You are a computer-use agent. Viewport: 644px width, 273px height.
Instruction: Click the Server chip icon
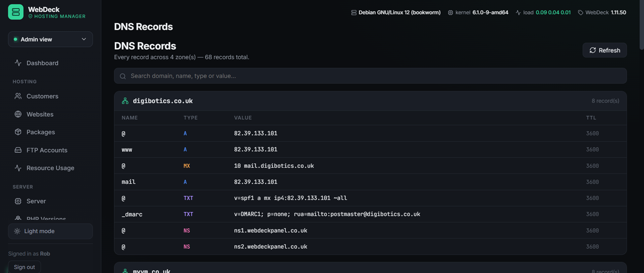[x=18, y=201]
